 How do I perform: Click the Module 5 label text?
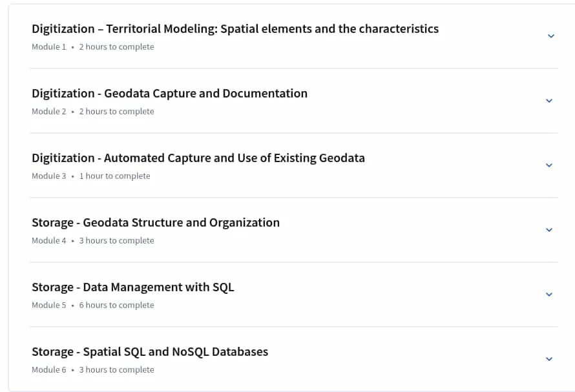click(48, 305)
